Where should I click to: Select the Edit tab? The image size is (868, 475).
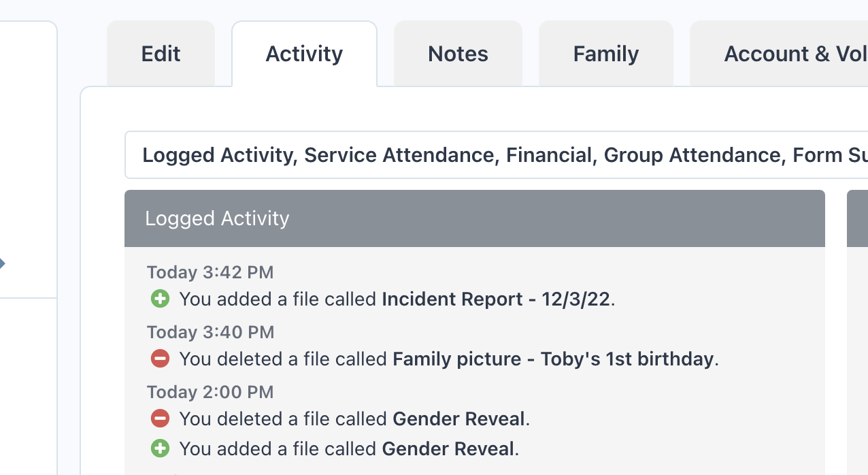click(x=161, y=54)
